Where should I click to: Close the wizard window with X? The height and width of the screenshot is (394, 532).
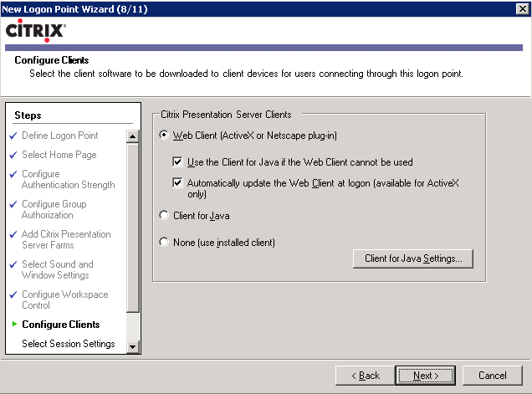pyautogui.click(x=523, y=9)
